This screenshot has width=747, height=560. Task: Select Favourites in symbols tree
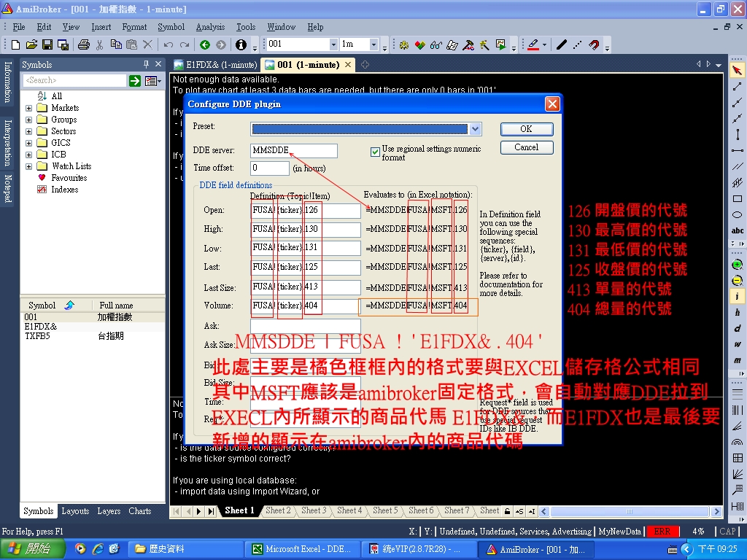click(x=69, y=178)
